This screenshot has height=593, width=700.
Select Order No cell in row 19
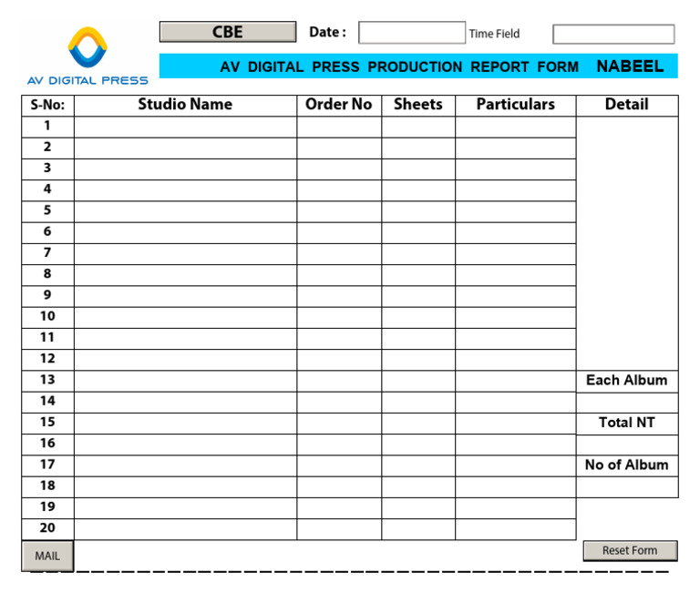click(339, 508)
